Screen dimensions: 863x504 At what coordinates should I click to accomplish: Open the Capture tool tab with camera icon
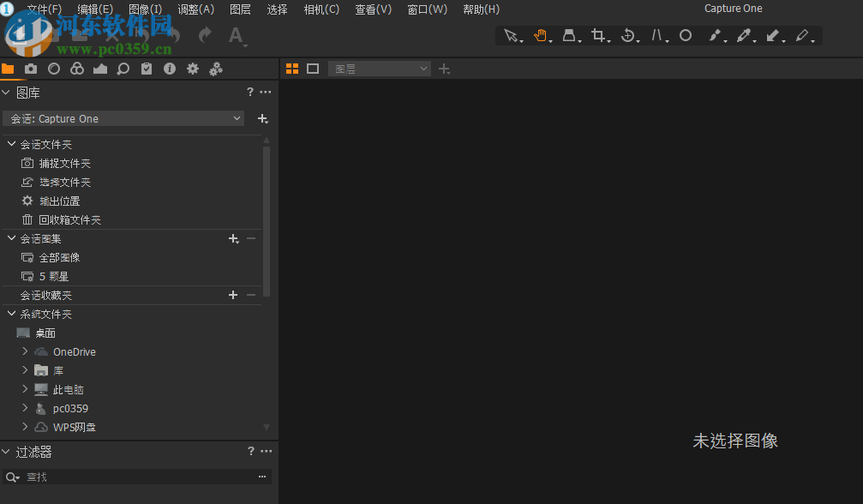click(32, 69)
